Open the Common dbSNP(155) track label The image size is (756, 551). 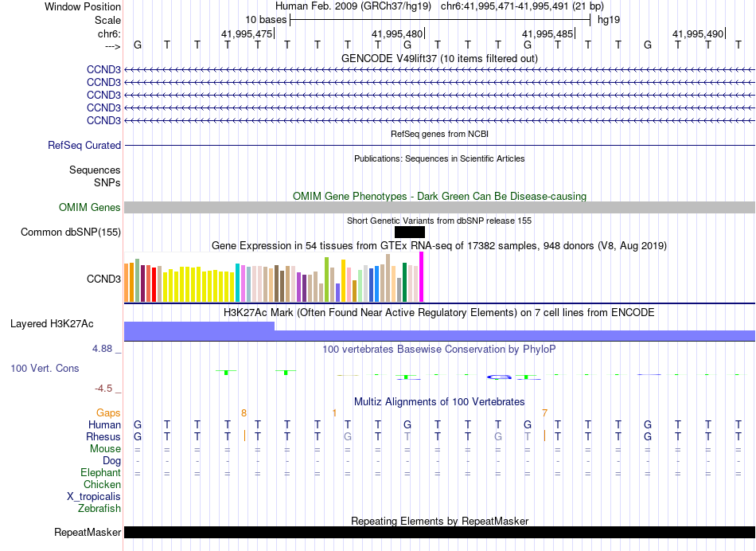[71, 232]
